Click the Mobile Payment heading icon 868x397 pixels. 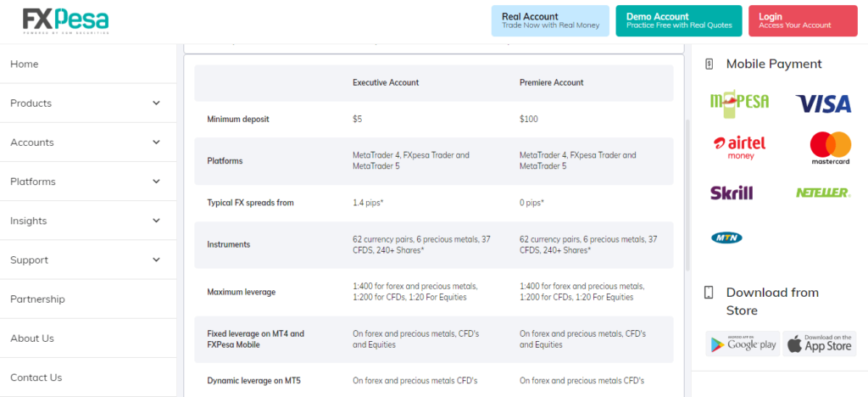point(709,64)
